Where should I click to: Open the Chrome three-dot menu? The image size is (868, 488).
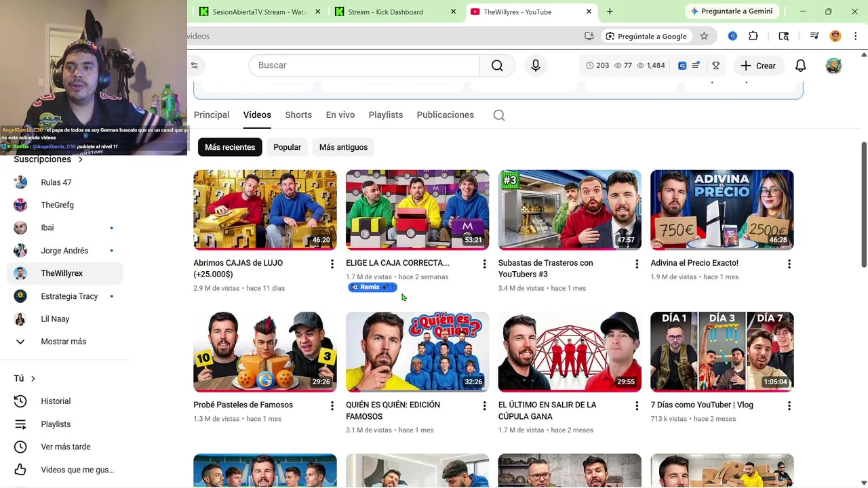click(x=854, y=36)
